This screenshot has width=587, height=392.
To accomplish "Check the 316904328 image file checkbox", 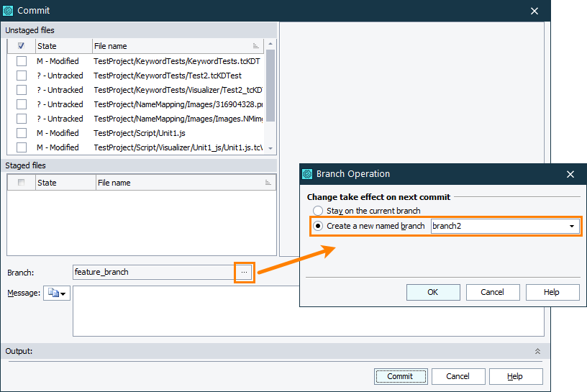I will [22, 104].
